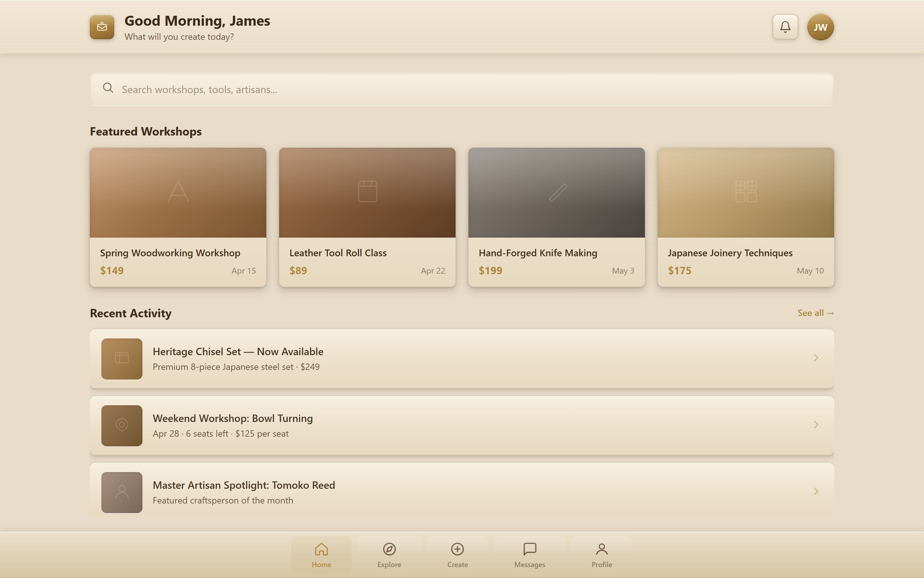Click the $199 price
Image resolution: width=924 pixels, height=578 pixels.
point(490,271)
